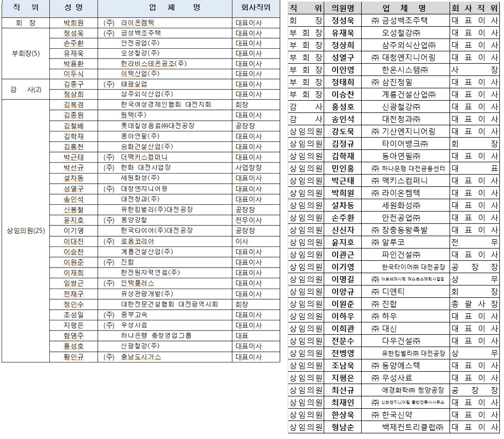Click '총괄사장' title in 이원준's row
The height and width of the screenshot is (439, 504).
[474, 304]
